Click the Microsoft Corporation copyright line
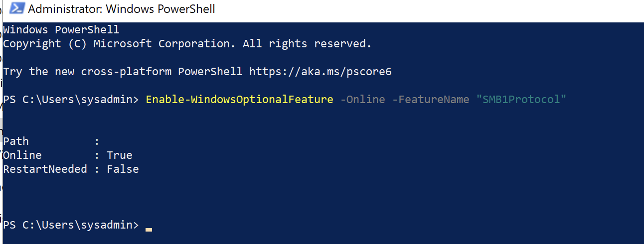644x244 pixels. [x=187, y=44]
